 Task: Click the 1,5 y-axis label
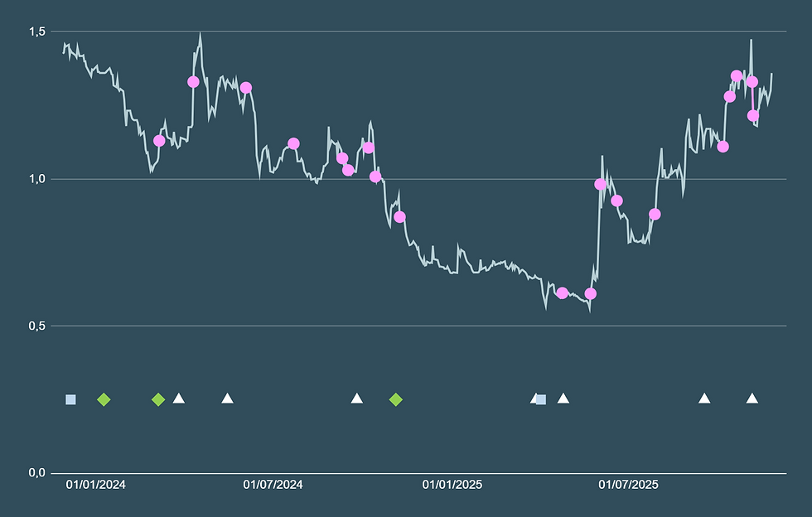(36, 31)
